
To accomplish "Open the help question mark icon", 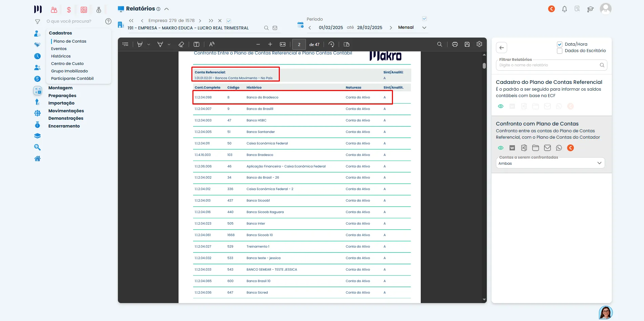I will 108,21.
